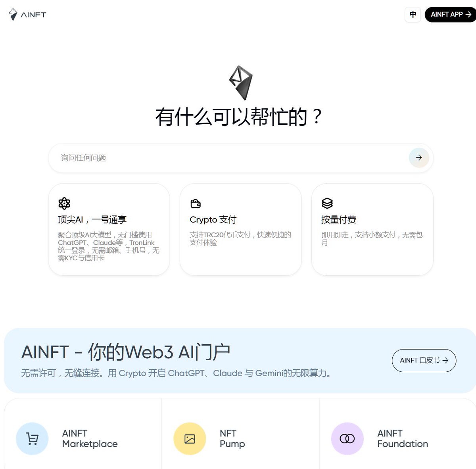Click the wallet icon for Crypto 支付
476x469 pixels.
pos(196,204)
